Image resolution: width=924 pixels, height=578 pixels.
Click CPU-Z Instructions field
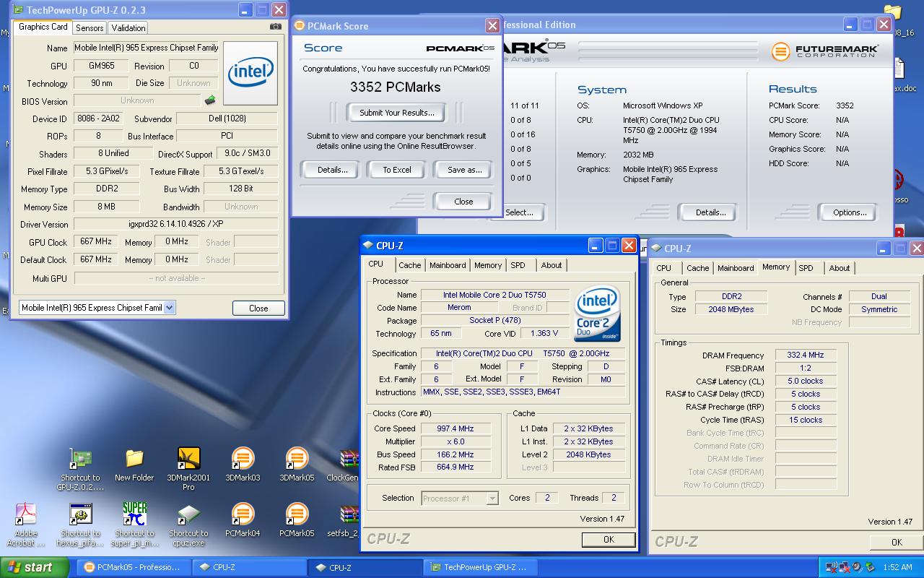pyautogui.click(x=523, y=392)
